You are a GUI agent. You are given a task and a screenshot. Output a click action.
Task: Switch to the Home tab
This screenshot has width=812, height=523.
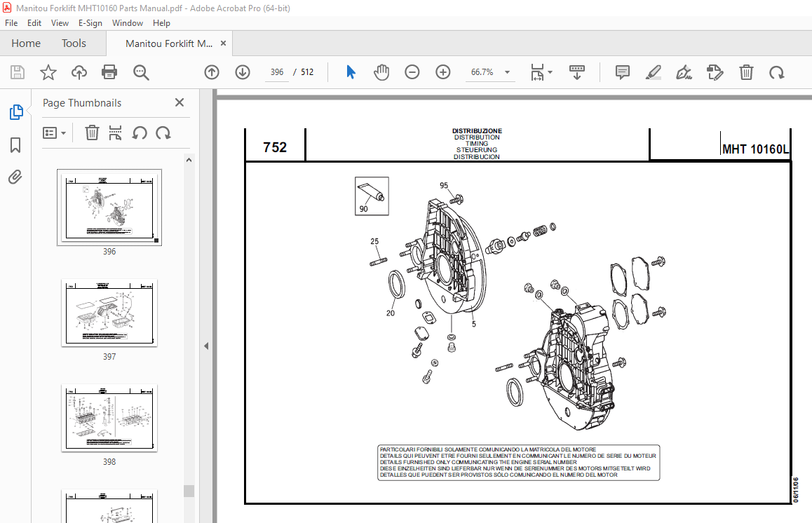point(26,43)
